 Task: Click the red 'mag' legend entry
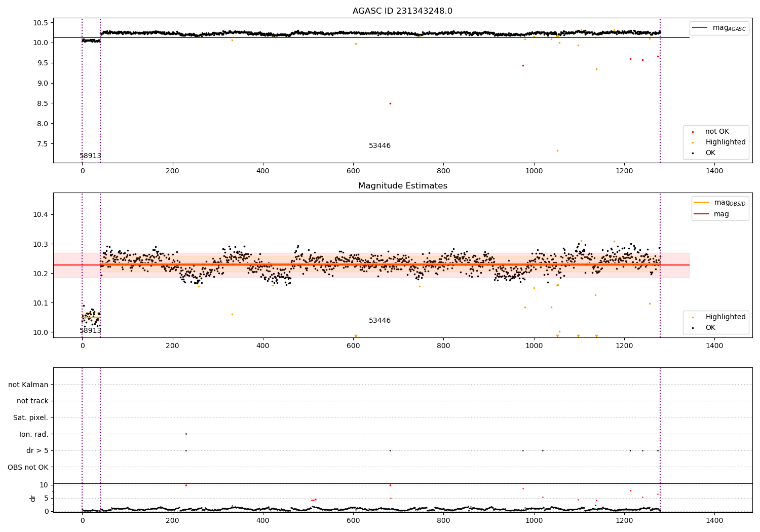click(712, 214)
